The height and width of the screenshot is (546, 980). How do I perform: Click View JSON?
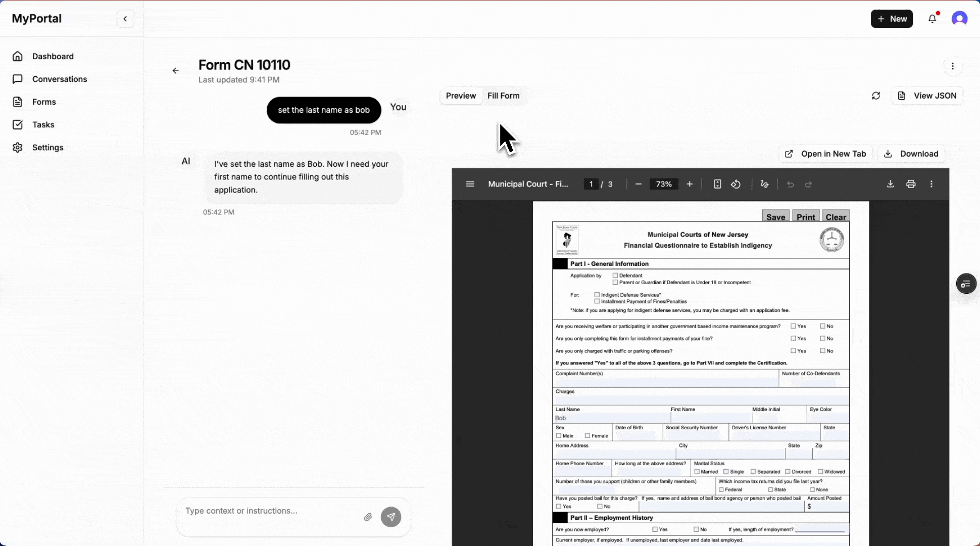coord(926,96)
